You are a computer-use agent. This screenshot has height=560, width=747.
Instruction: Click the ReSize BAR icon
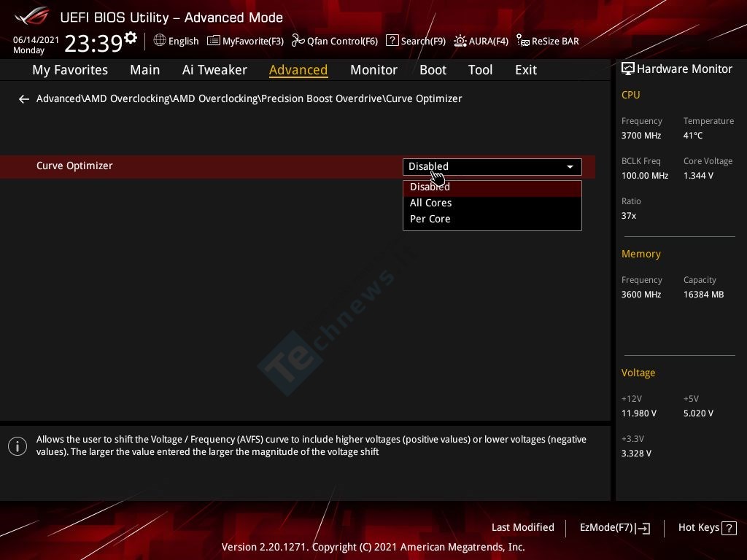523,41
